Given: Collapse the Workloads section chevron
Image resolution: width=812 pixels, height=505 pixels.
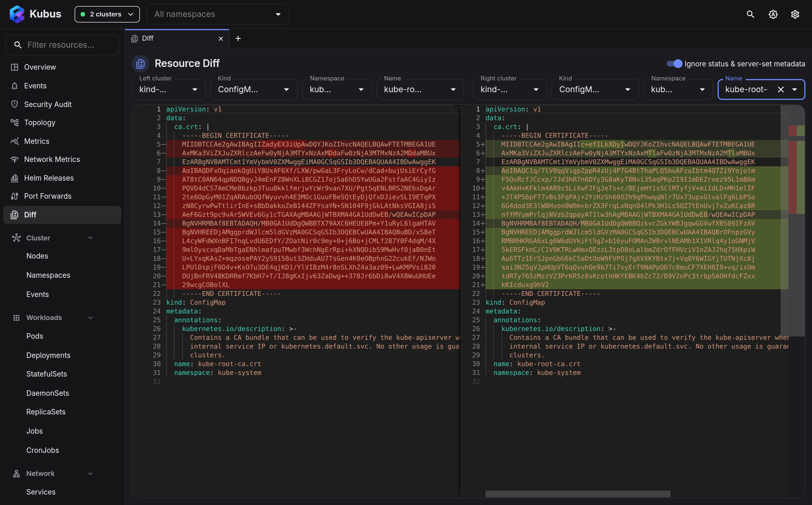Looking at the screenshot, I should coord(91,318).
